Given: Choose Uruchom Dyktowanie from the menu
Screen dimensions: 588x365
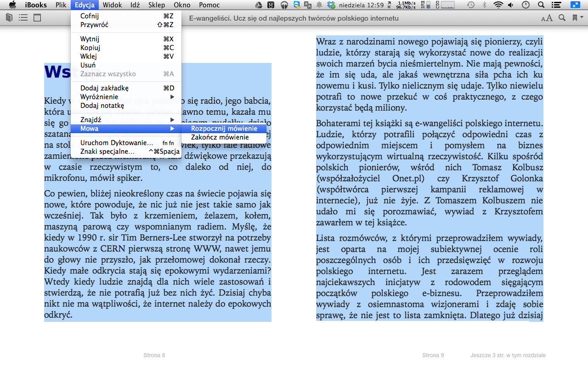Looking at the screenshot, I should coord(117,143).
